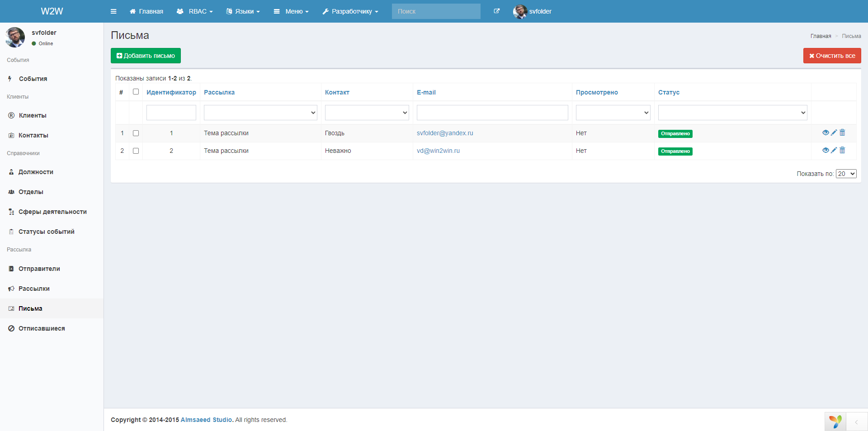This screenshot has width=868, height=431.
Task: Open the Меню navbar dropdown
Action: 291,11
